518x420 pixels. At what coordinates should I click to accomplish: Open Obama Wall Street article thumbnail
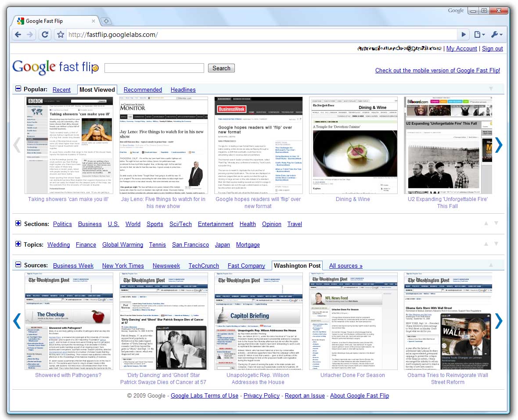(x=448, y=321)
